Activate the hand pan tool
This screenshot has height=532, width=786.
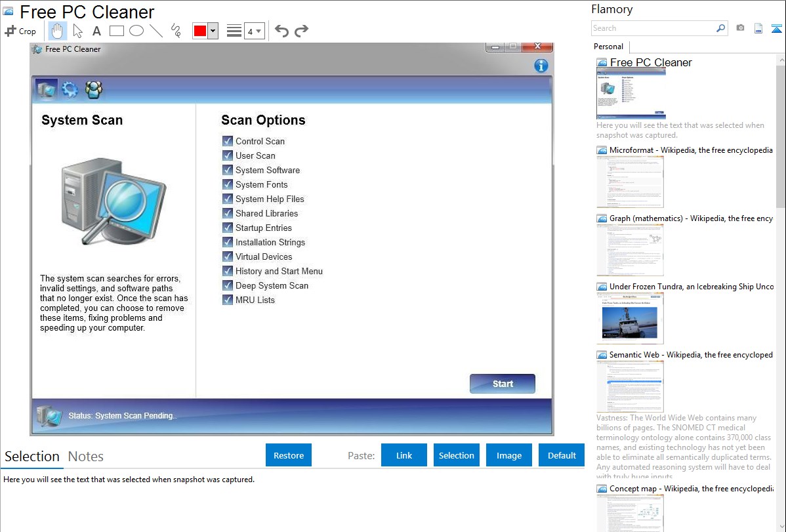tap(57, 31)
